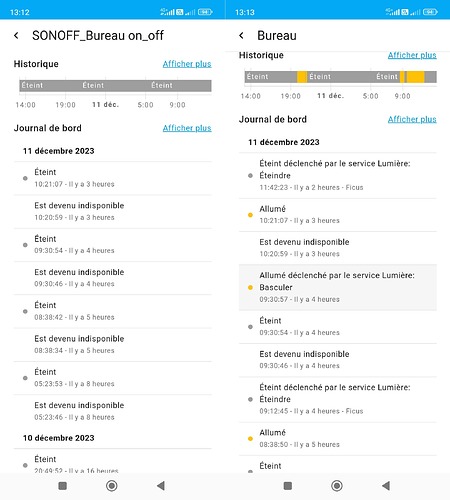This screenshot has height=500, width=450.
Task: Tap left Android home circle icon
Action: point(112,486)
